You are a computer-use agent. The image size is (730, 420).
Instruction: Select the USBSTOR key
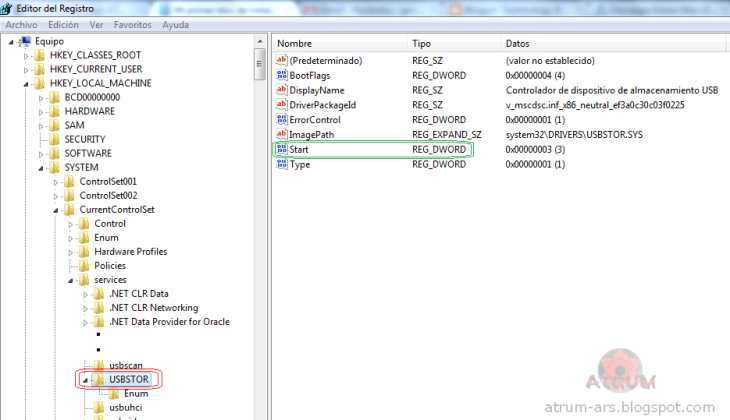click(129, 379)
